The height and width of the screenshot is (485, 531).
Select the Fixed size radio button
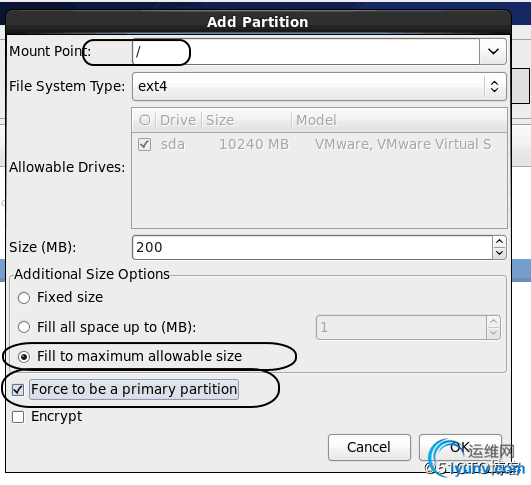24,298
